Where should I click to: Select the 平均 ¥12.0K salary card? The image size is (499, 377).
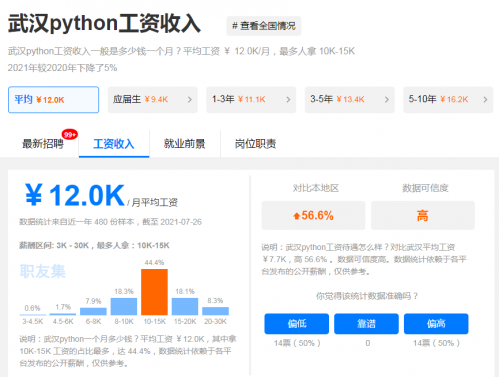pyautogui.click(x=53, y=100)
